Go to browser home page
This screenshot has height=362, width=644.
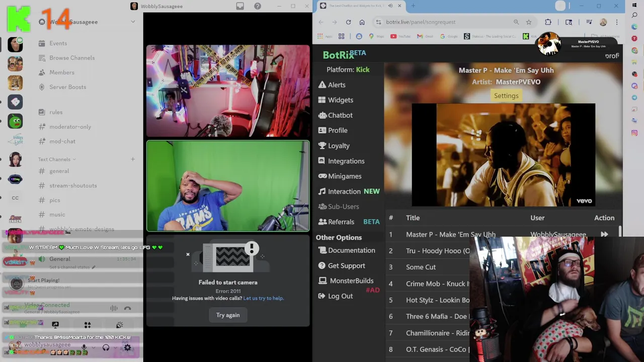tap(362, 22)
